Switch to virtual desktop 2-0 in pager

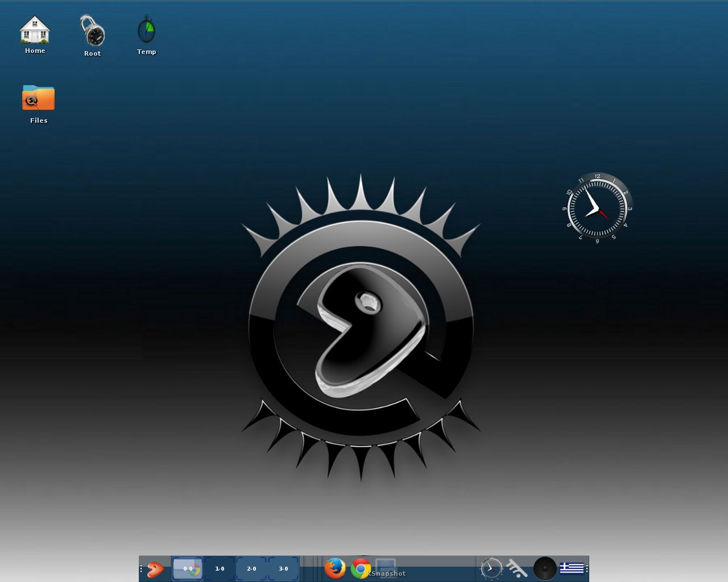tap(251, 568)
